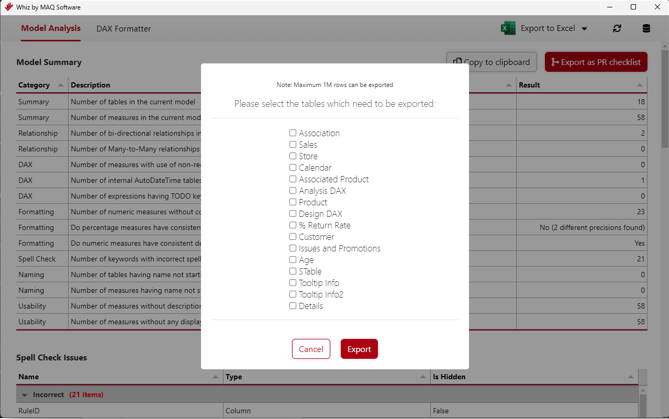Click the refresh icon in the toolbar

pyautogui.click(x=617, y=28)
